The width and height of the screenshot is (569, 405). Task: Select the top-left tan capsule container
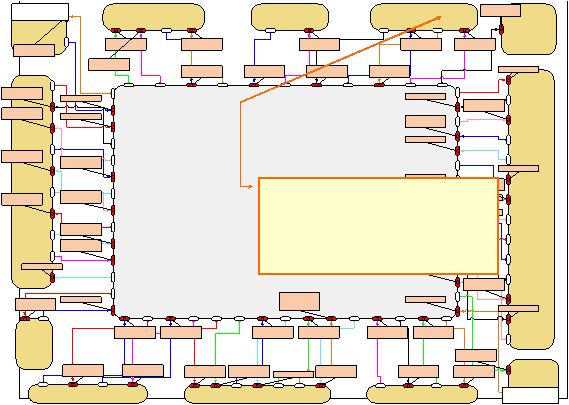[153, 17]
